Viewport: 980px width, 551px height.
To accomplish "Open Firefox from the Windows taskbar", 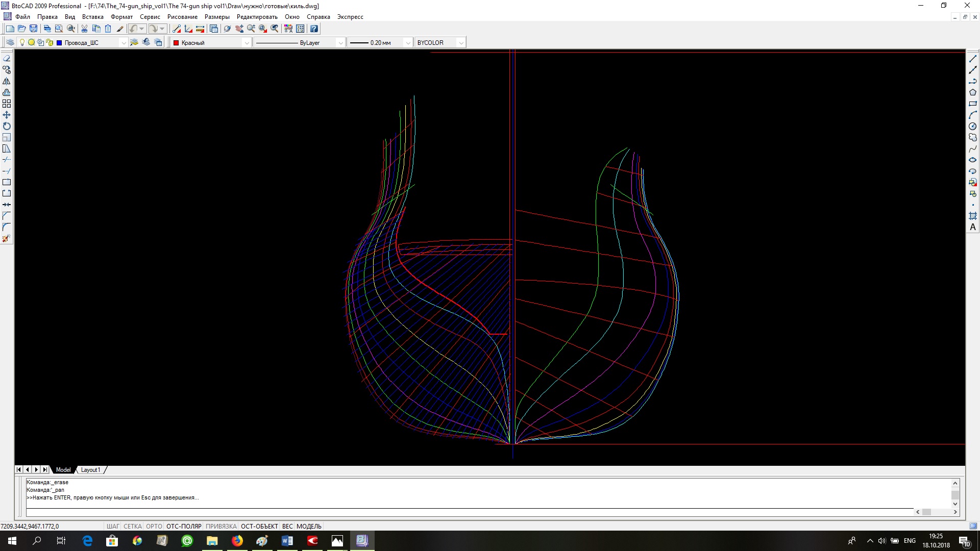I will click(237, 541).
